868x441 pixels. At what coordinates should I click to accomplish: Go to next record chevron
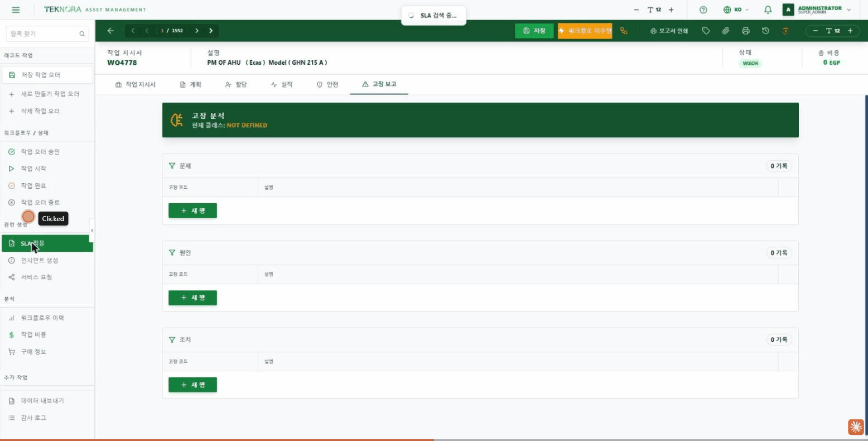tap(197, 31)
